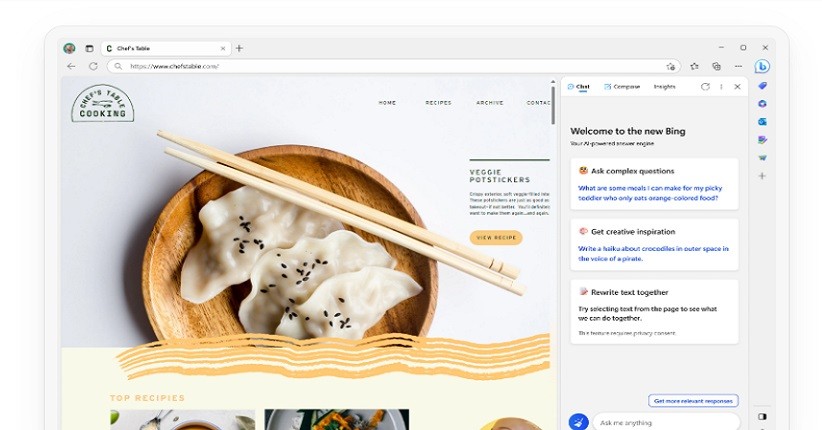Screen dimensions: 822x430
Task: Open the tab actions menu icon
Action: (90, 48)
